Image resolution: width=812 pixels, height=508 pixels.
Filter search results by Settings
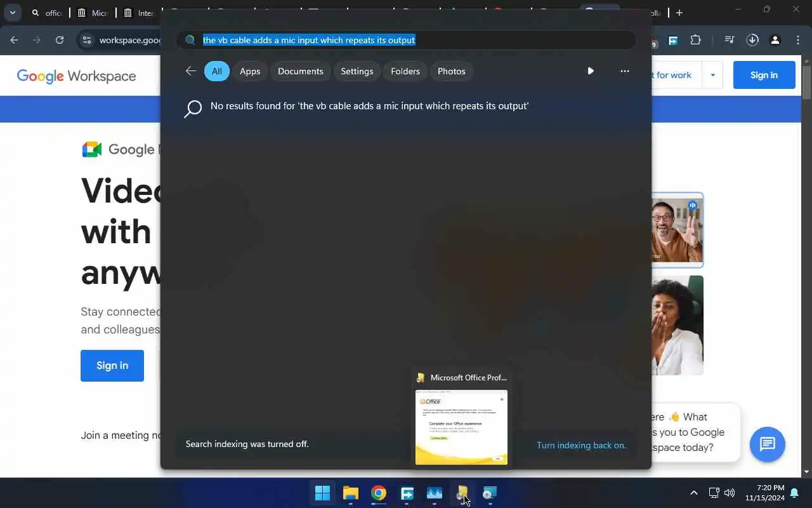357,71
